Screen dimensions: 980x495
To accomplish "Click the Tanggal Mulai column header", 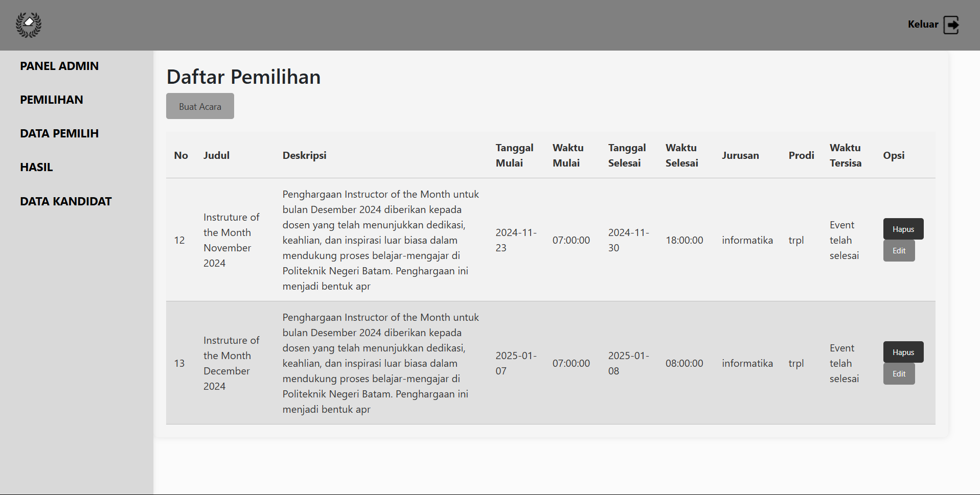I will click(514, 155).
